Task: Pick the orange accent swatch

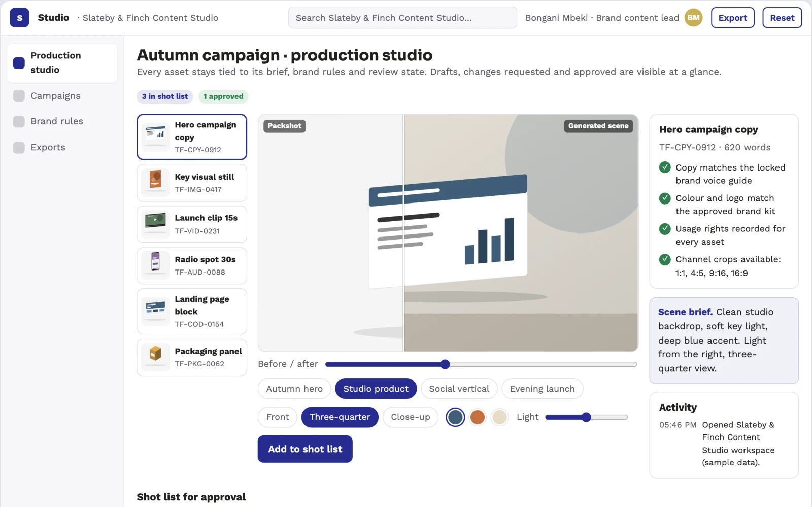Action: tap(478, 417)
